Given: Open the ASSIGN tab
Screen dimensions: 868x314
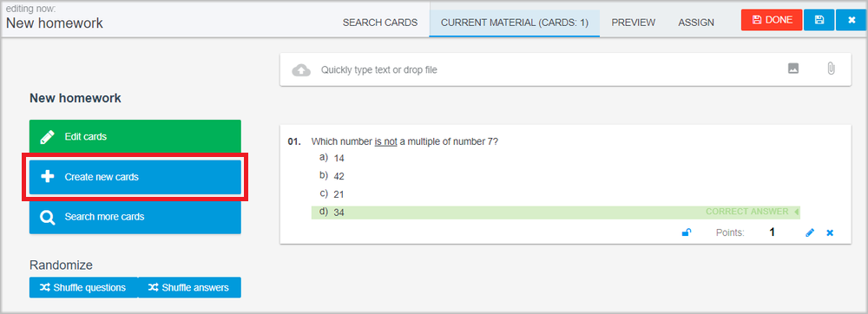Looking at the screenshot, I should (696, 23).
